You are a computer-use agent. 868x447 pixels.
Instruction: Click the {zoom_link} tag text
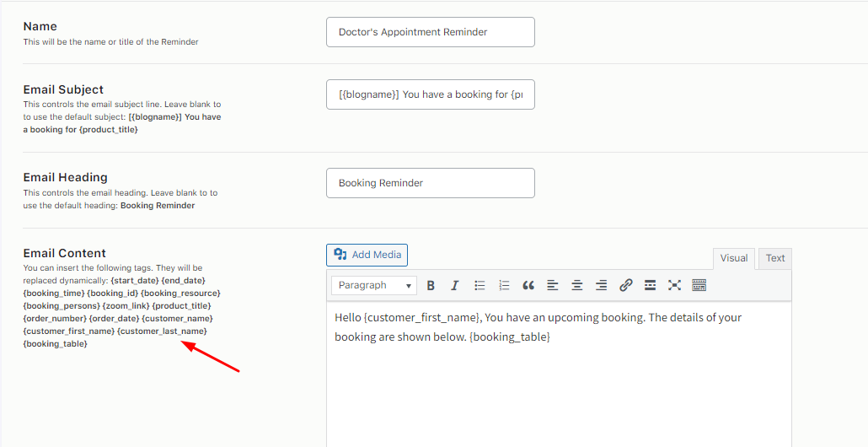[x=126, y=306]
